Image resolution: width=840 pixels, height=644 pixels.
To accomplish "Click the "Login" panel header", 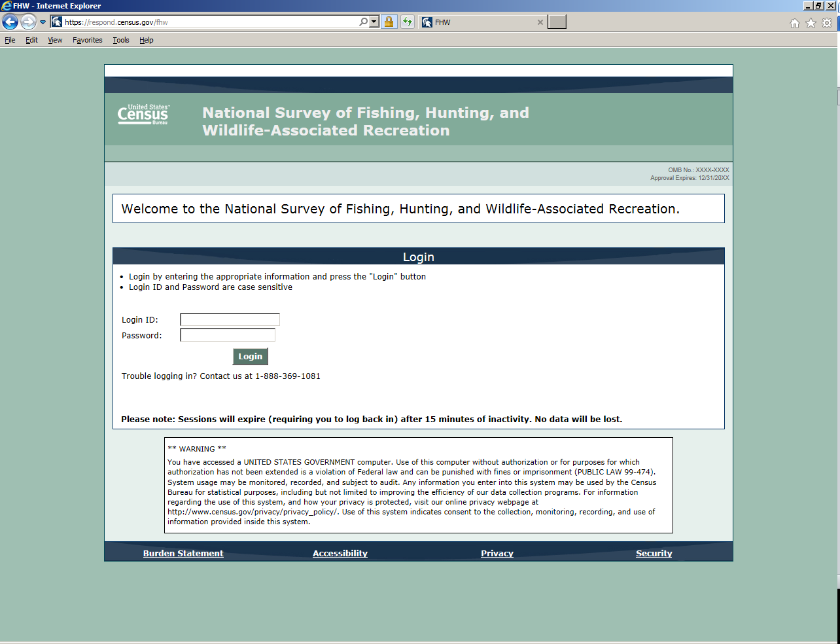I will [419, 257].
